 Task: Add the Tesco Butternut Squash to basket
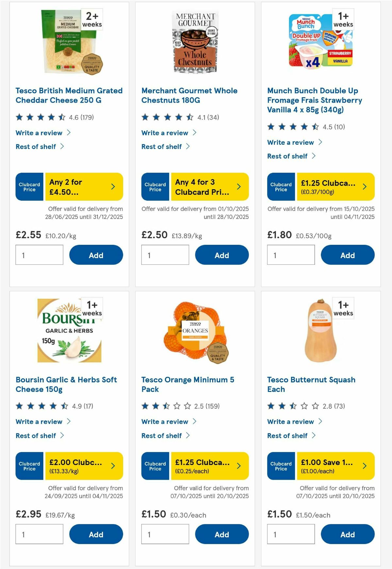pyautogui.click(x=348, y=534)
